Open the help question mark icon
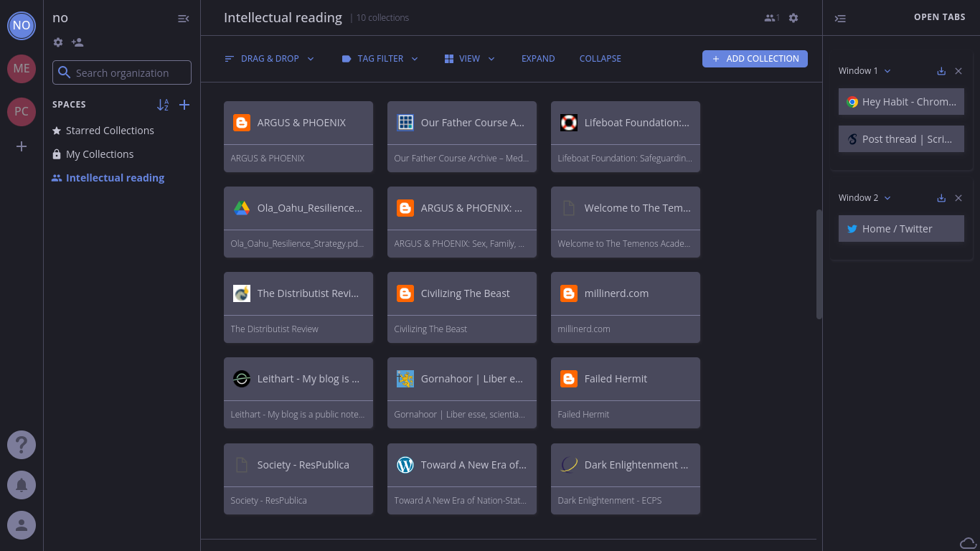This screenshot has width=980, height=551. point(22,445)
